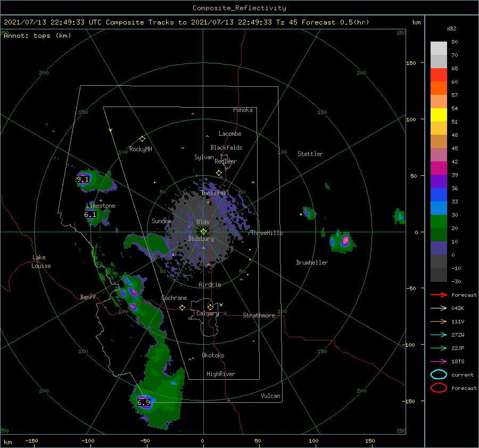Select the Blackfalds label
The height and width of the screenshot is (448, 479).
[x=226, y=148]
